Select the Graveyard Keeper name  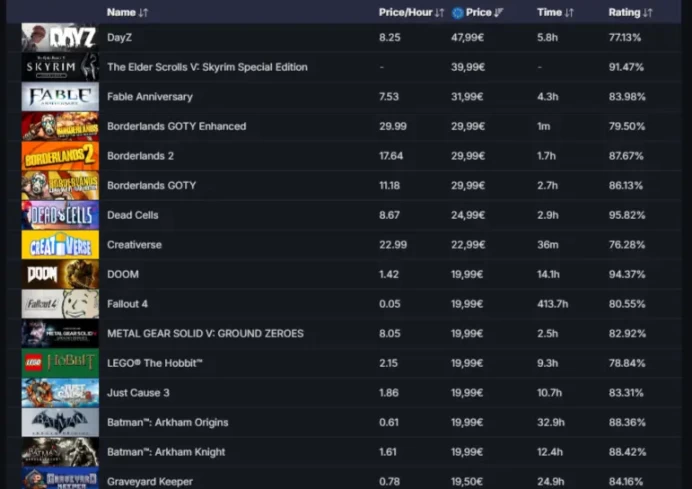[x=150, y=481]
